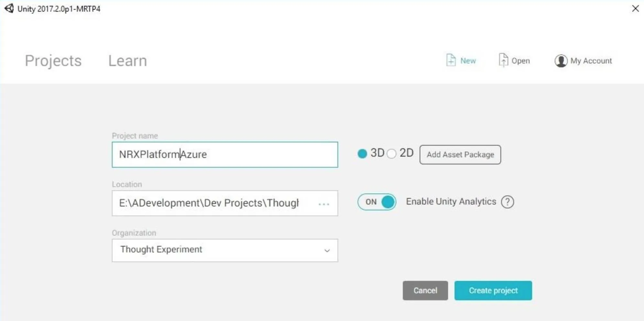Close the Unity launcher window
The height and width of the screenshot is (321, 644).
635,8
